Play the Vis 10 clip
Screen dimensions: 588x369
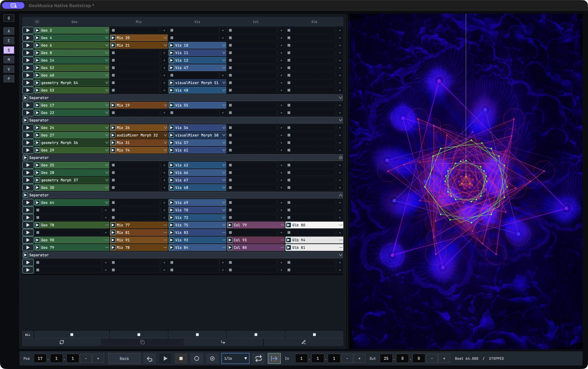pos(171,45)
